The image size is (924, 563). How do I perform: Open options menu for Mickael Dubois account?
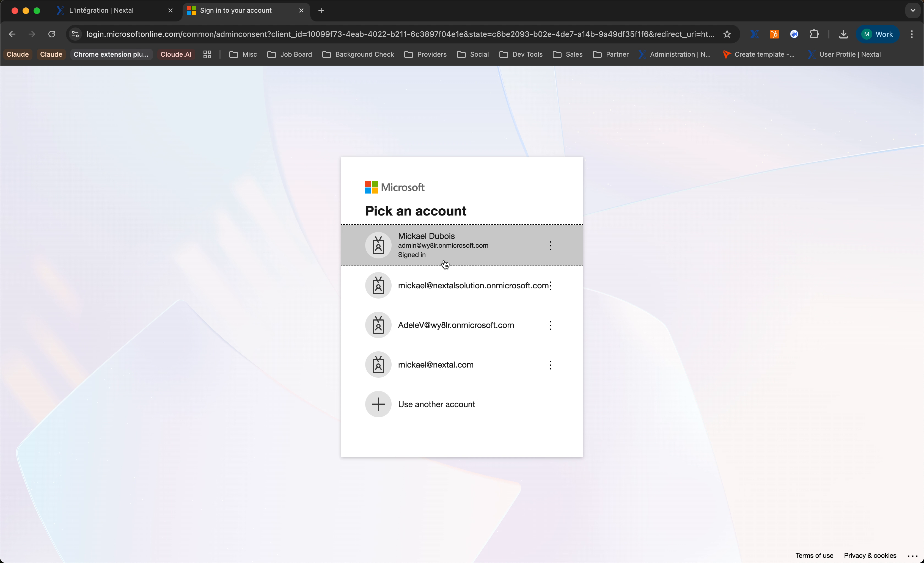pyautogui.click(x=550, y=245)
